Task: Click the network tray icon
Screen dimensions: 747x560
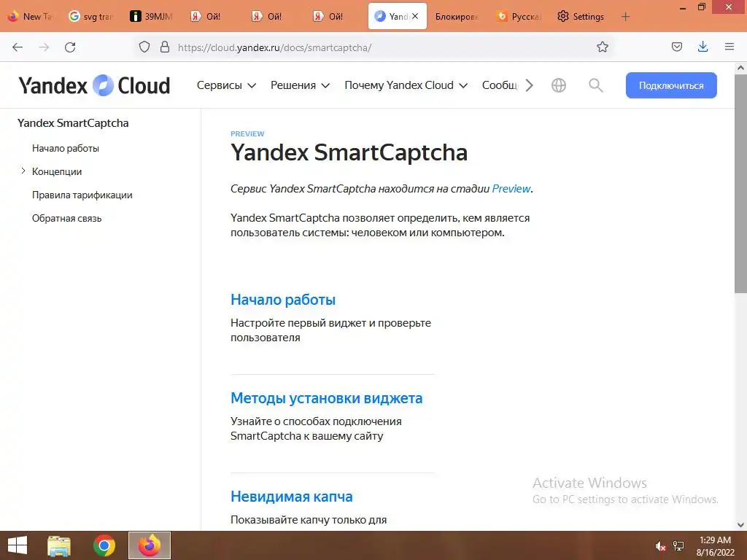Action: (x=678, y=547)
